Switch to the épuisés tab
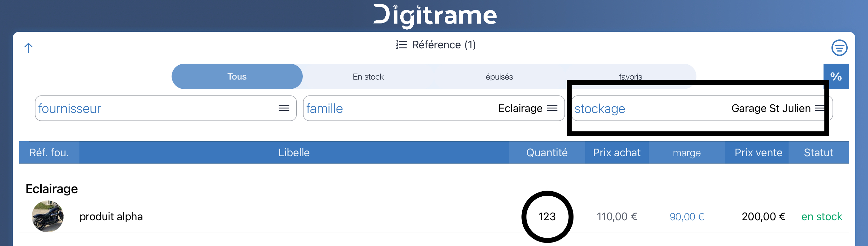 pos(499,77)
